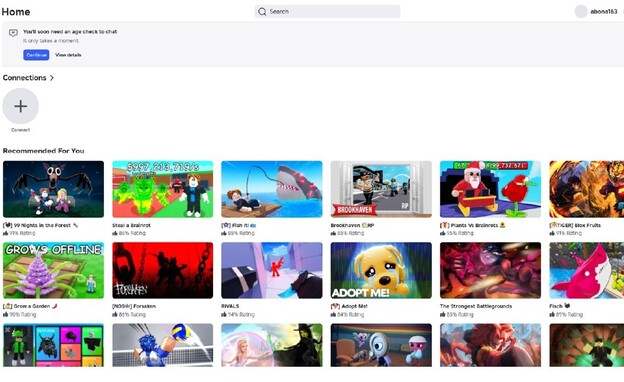The width and height of the screenshot is (624, 382).
Task: Click the Adopt Me! title text
Action: 349,306
